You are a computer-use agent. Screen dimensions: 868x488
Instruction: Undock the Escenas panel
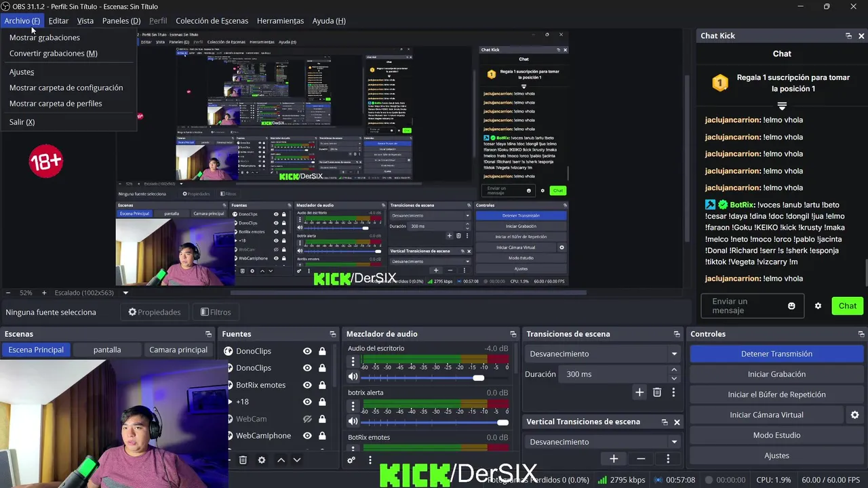tap(208, 334)
